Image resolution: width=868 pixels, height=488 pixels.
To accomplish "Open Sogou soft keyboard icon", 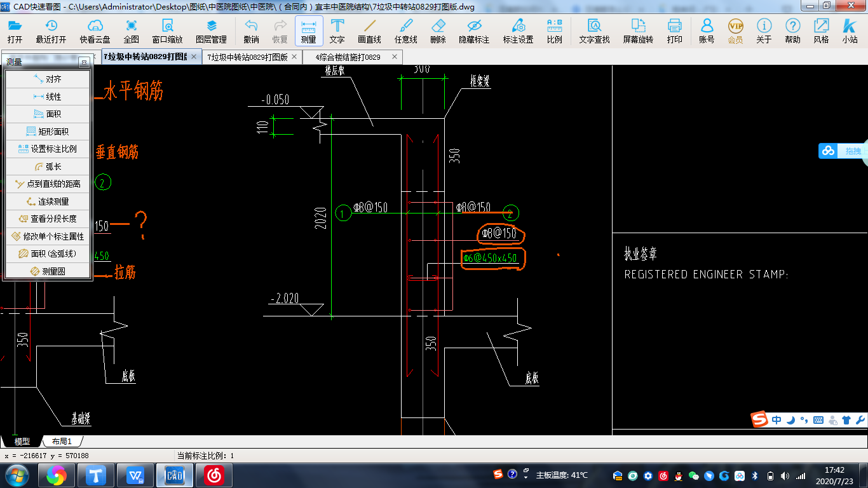I will (x=818, y=420).
